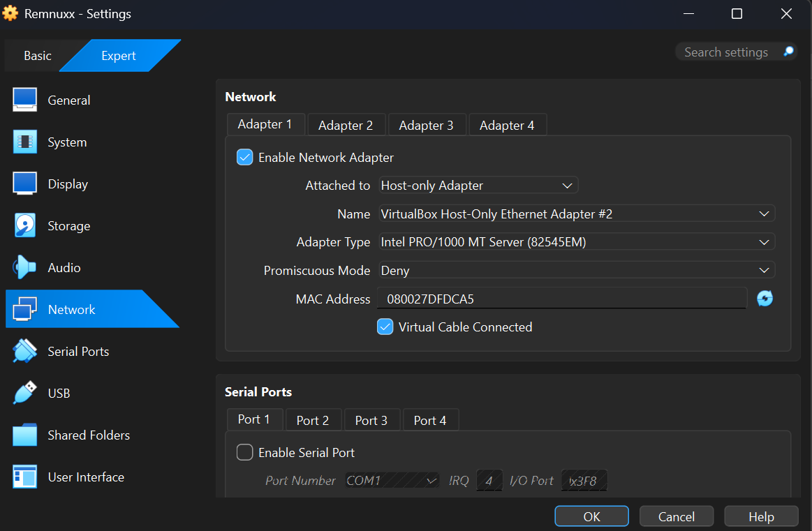Viewport: 812px width, 531px height.
Task: Open the Attached to dropdown
Action: (x=478, y=186)
